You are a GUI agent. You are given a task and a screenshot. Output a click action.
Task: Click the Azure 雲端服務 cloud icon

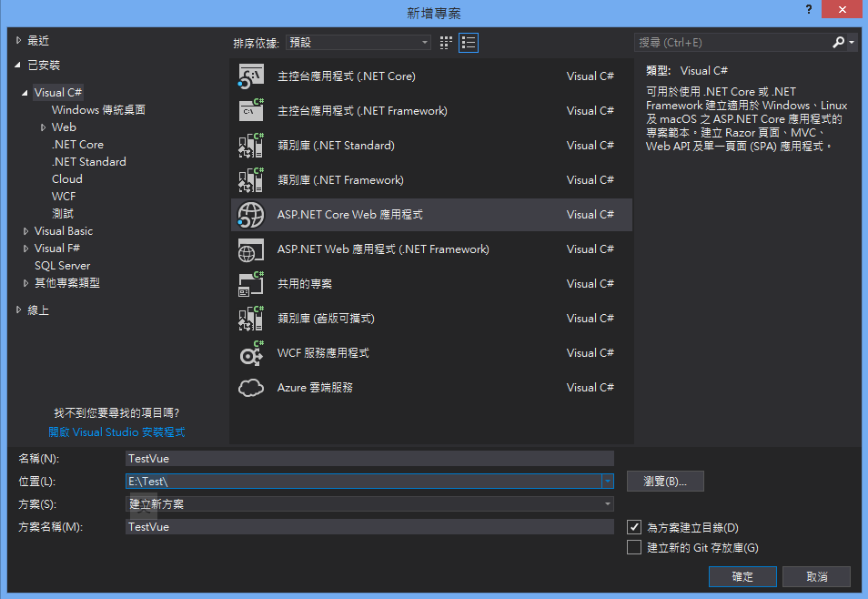pos(251,388)
